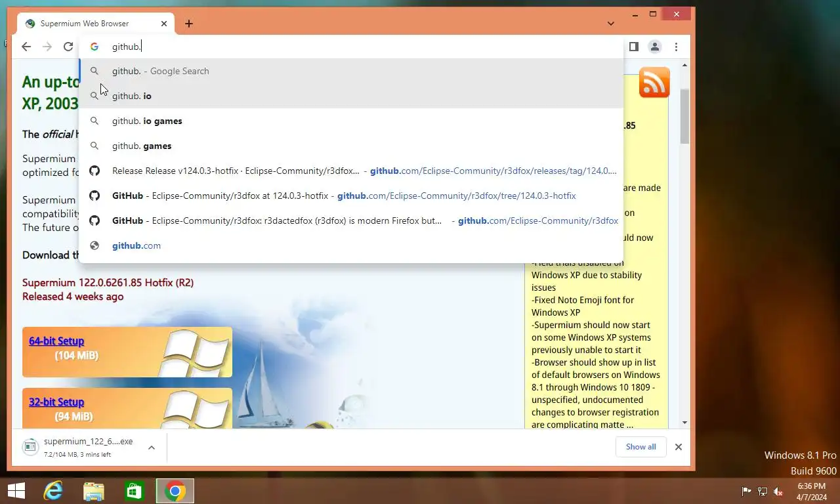The height and width of the screenshot is (504, 840).
Task: Open File Explorer from taskbar
Action: [94, 491]
